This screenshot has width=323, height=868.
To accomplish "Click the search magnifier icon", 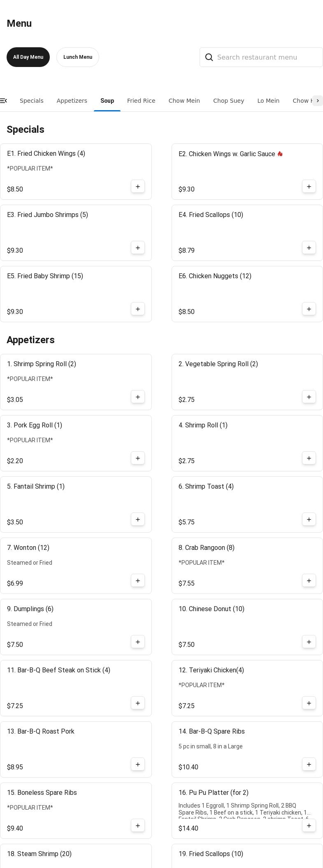I will [209, 57].
